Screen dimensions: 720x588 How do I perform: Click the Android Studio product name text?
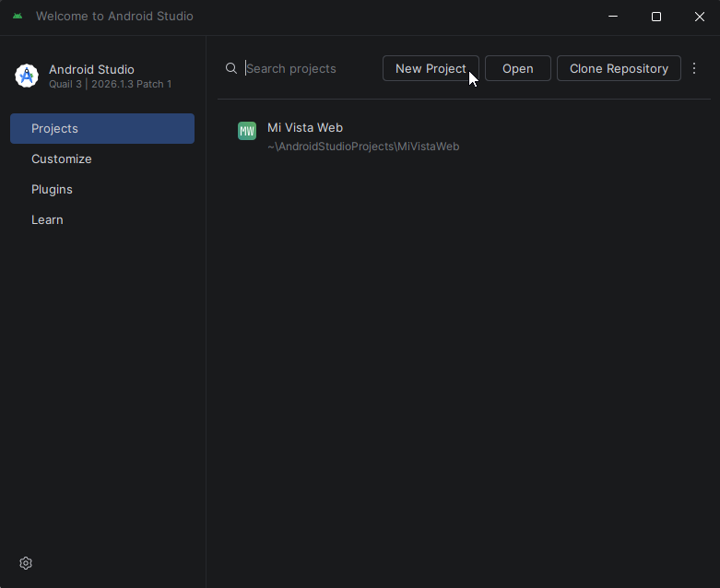pos(91,69)
